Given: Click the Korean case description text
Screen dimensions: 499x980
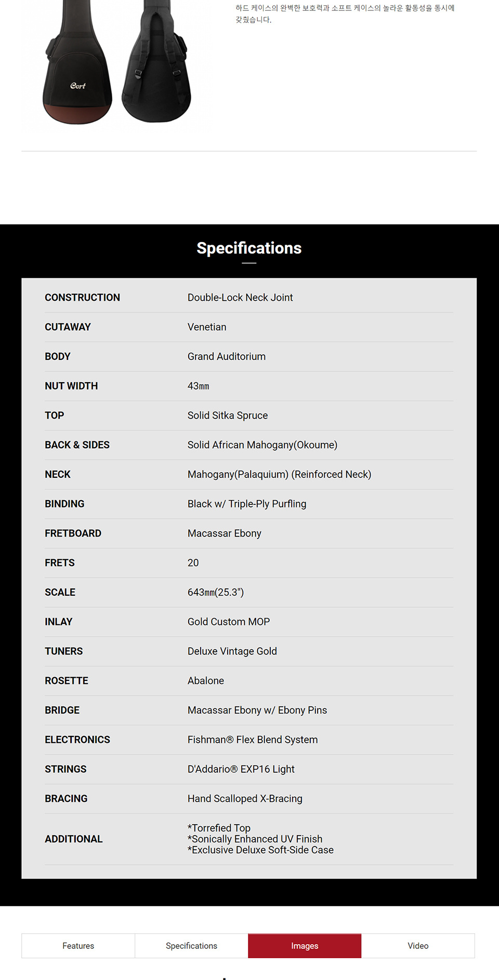Looking at the screenshot, I should (345, 14).
